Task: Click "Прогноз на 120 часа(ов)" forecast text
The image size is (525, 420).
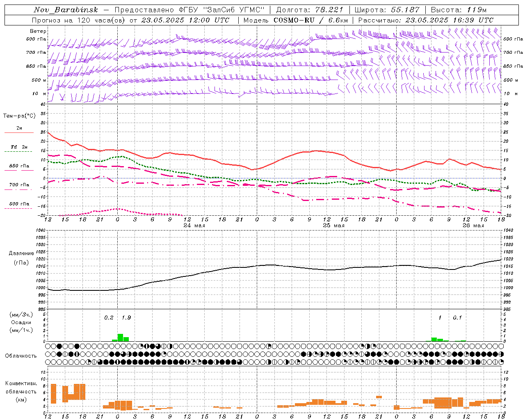Action: coord(79,20)
